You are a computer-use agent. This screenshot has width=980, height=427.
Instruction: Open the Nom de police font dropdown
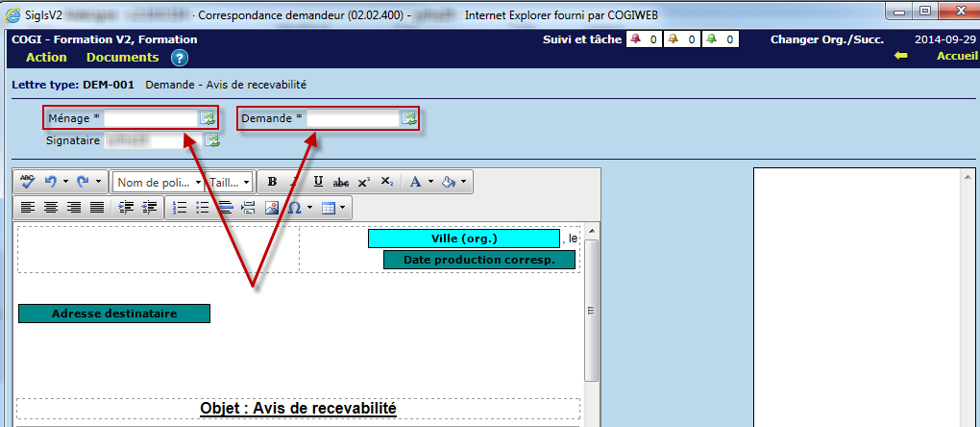point(159,182)
